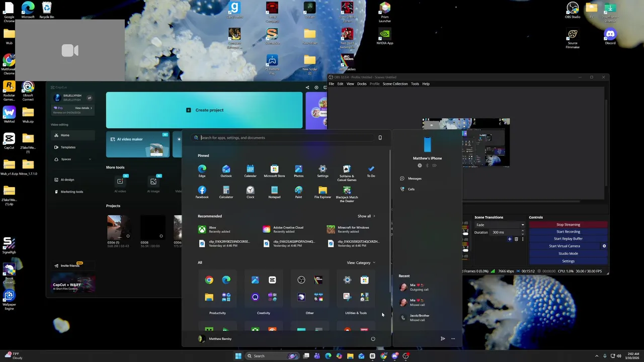
Task: Toggle OBS Studio Mode
Action: [568, 253]
